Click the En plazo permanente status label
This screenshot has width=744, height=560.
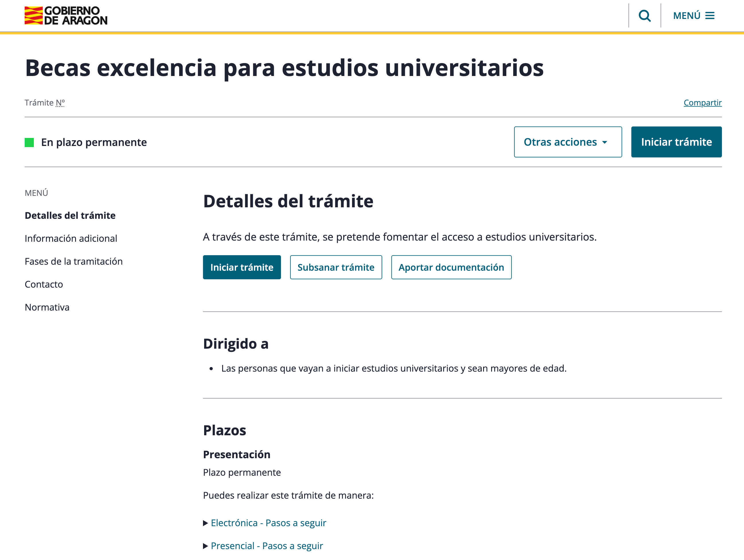click(x=93, y=142)
